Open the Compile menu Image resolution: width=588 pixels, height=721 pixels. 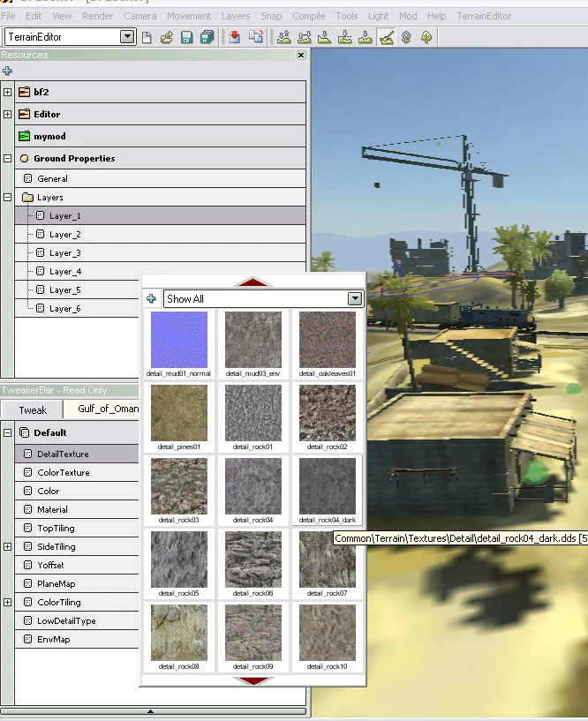(309, 16)
